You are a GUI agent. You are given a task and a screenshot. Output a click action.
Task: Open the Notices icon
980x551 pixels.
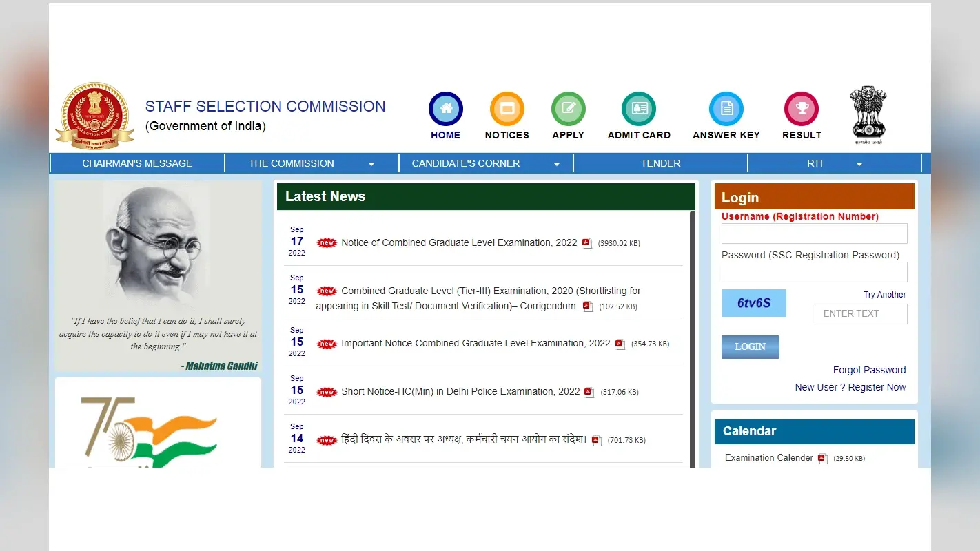507,109
